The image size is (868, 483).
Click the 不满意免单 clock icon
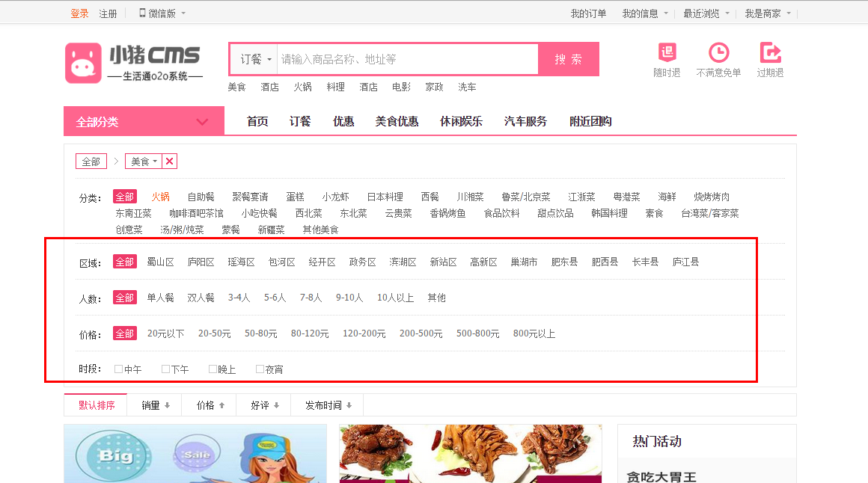tap(718, 54)
